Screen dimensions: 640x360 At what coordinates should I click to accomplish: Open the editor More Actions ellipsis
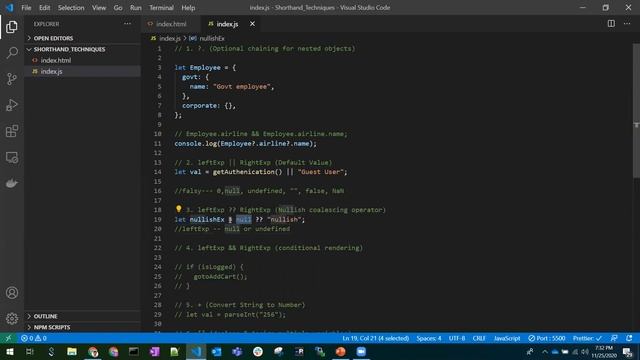(627, 24)
